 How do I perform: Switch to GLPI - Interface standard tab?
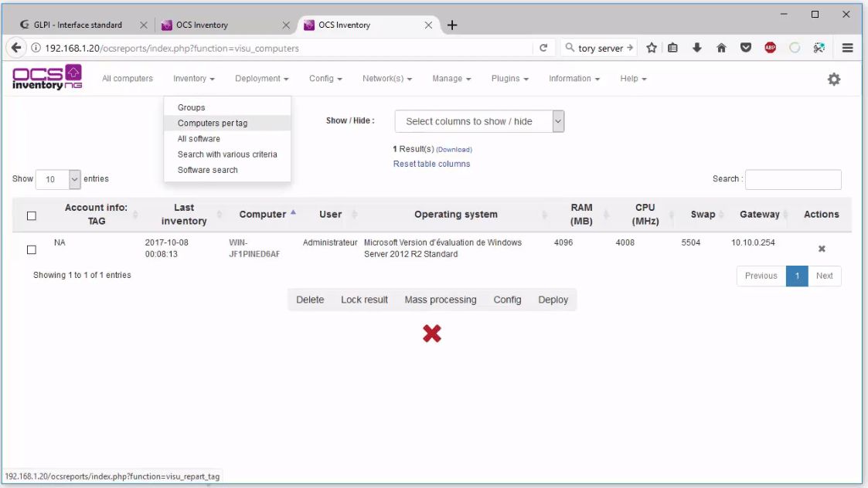(77, 25)
